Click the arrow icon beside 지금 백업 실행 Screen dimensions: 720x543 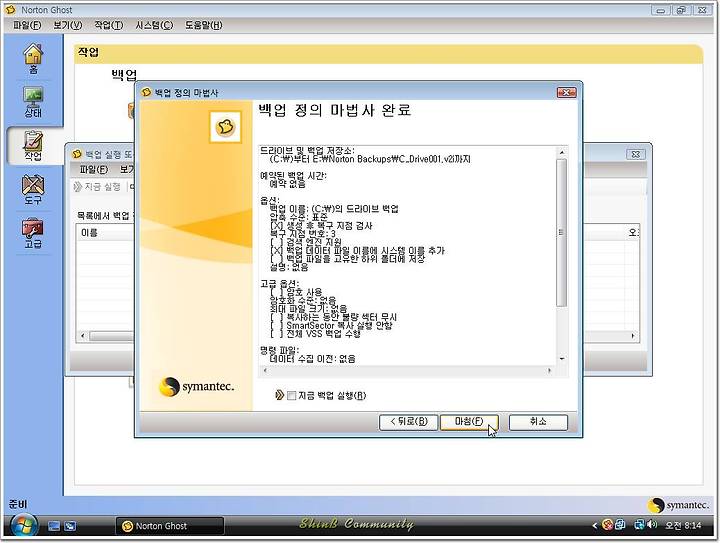pos(280,395)
